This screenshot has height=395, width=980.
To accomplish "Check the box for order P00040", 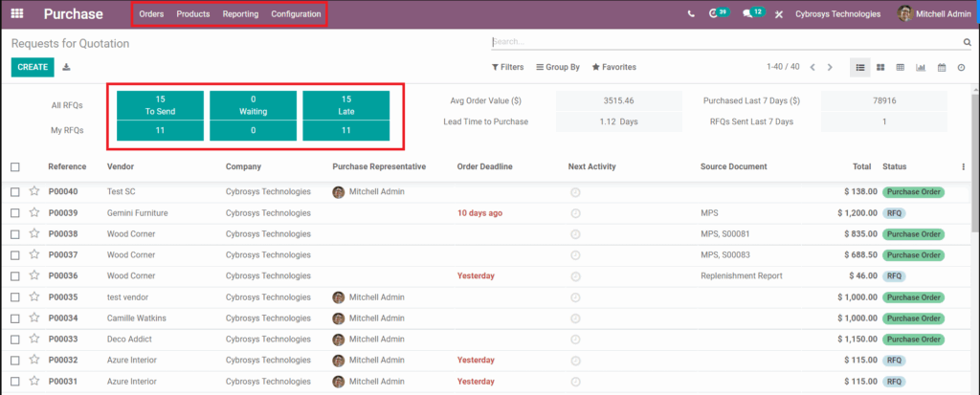I will pyautogui.click(x=15, y=192).
